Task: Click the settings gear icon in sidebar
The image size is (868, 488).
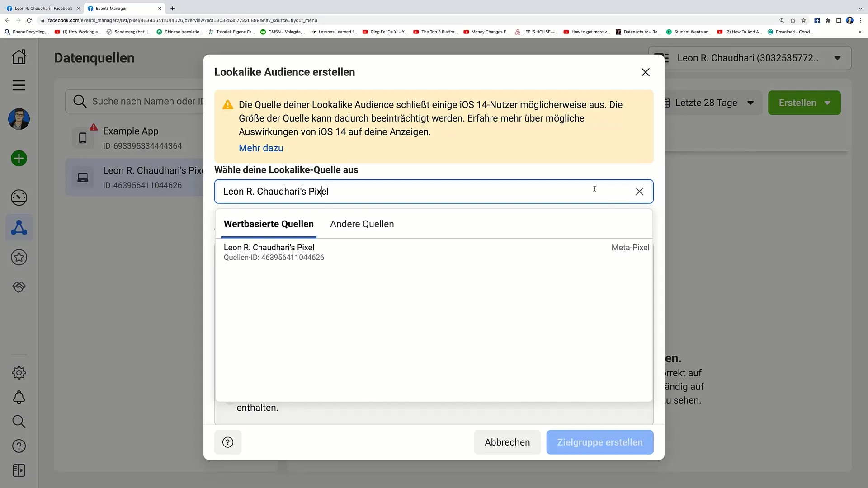Action: click(19, 372)
